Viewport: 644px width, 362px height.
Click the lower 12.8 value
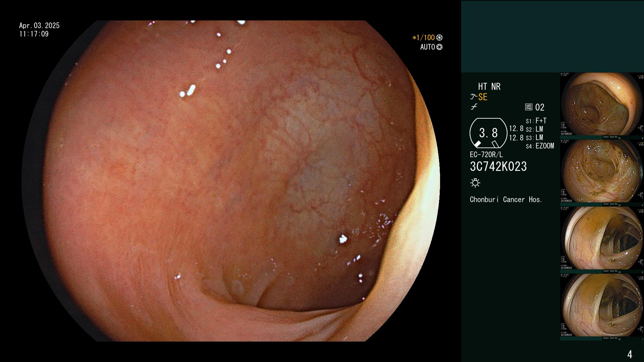[516, 138]
